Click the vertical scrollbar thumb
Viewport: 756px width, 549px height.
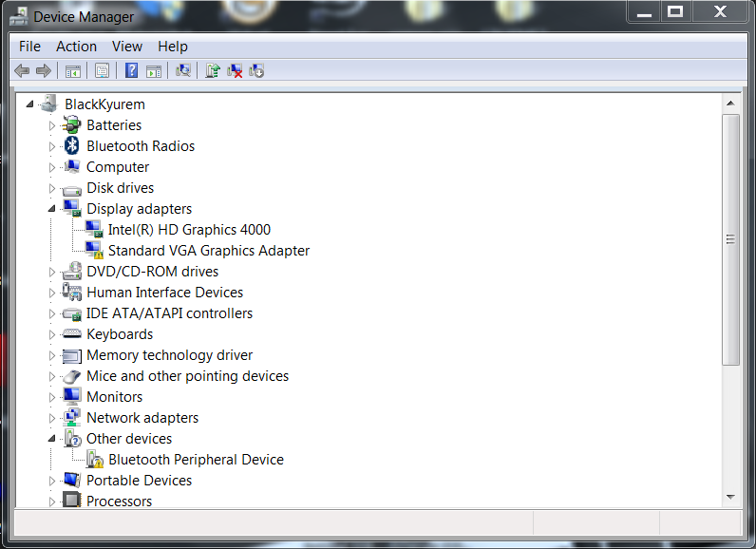tap(730, 239)
